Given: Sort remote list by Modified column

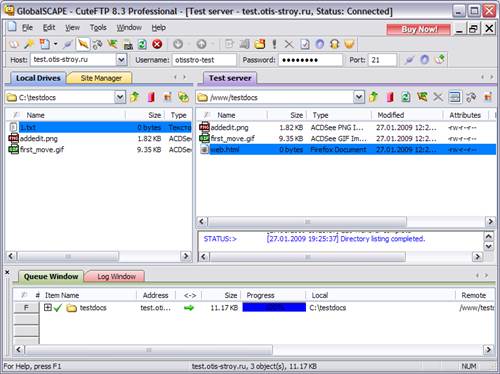Looking at the screenshot, I should coord(407,115).
